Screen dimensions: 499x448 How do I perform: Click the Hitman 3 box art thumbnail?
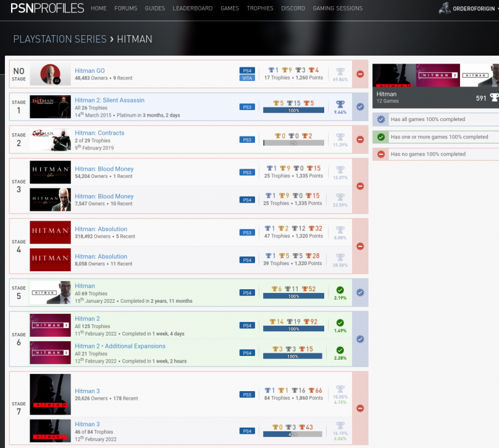coord(50,394)
